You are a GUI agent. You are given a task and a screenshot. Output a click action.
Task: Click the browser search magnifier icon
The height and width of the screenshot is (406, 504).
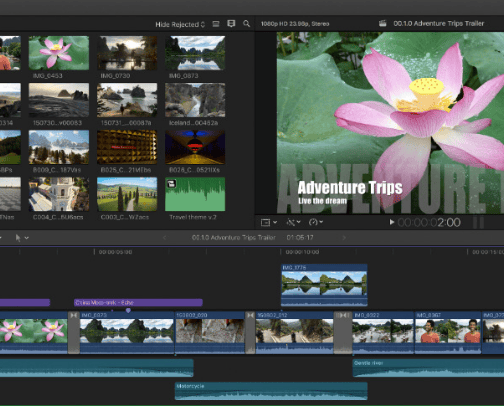tap(246, 24)
